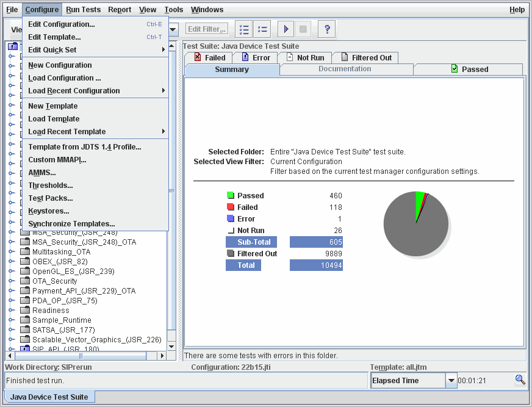Click the collapsed tree list toolbar icon
The height and width of the screenshot is (407, 532).
pyautogui.click(x=262, y=29)
